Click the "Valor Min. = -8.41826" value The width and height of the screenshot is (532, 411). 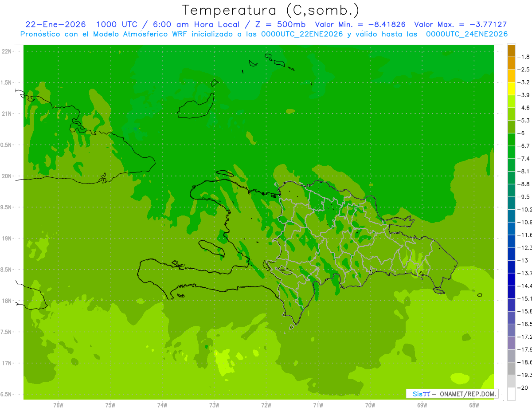click(x=360, y=24)
